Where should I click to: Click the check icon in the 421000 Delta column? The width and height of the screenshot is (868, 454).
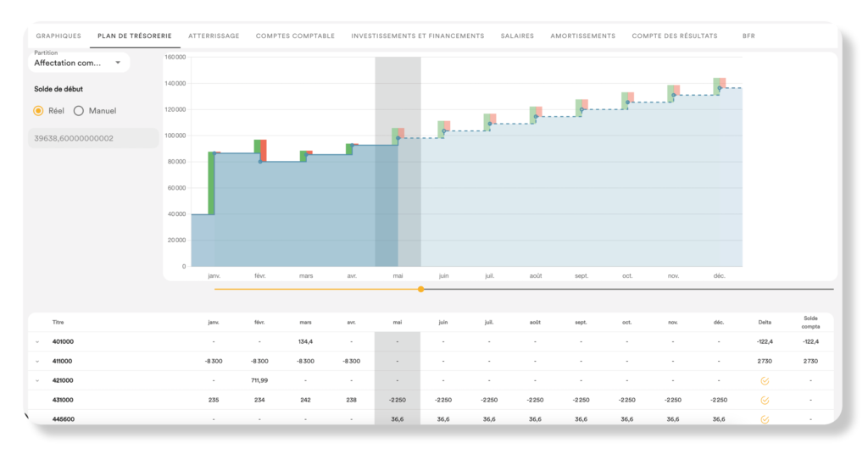(x=765, y=381)
